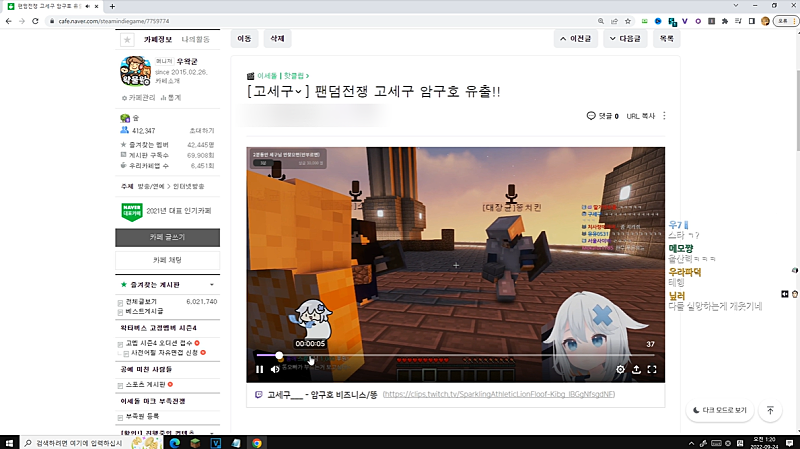This screenshot has width=800, height=449.
Task: Open 스포츠 게시판 board
Action: pyautogui.click(x=145, y=384)
